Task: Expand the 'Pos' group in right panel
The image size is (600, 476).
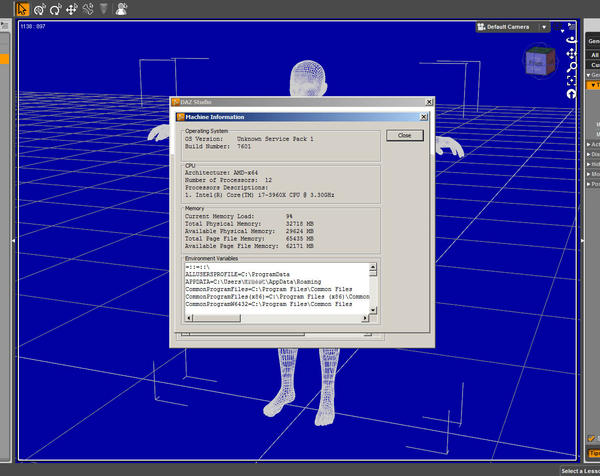Action: 589,184
